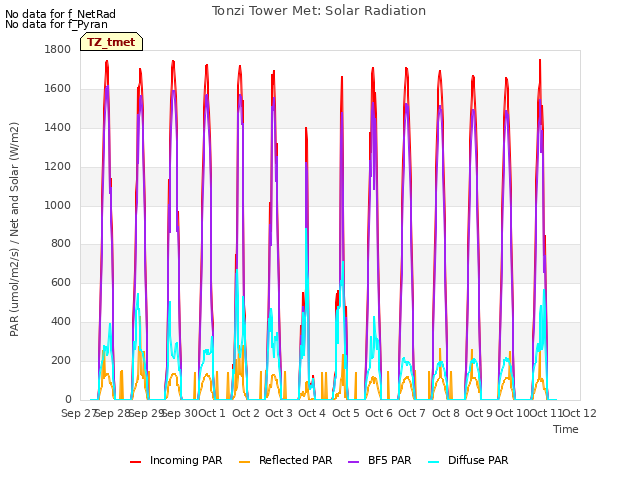Click the Oct 5 x-axis tick label
The image size is (640, 480).
(346, 413)
